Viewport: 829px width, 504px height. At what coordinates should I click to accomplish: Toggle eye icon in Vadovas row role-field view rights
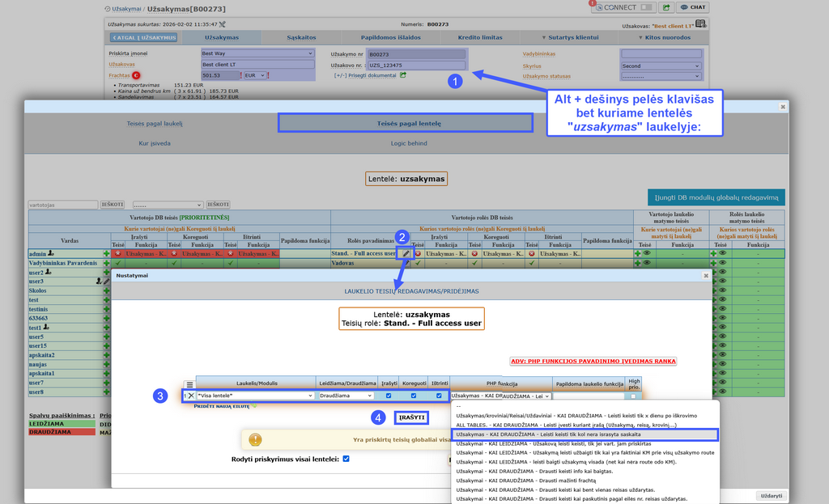(722, 263)
